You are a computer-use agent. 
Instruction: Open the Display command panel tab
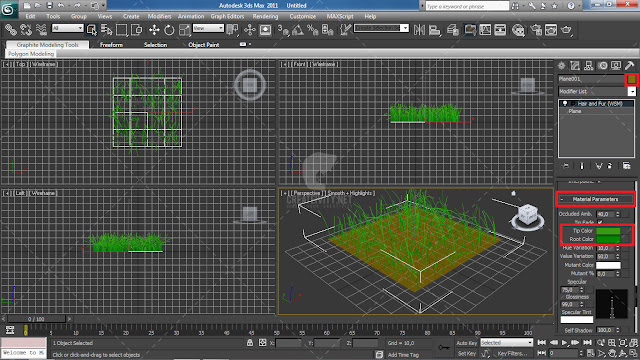(x=616, y=66)
